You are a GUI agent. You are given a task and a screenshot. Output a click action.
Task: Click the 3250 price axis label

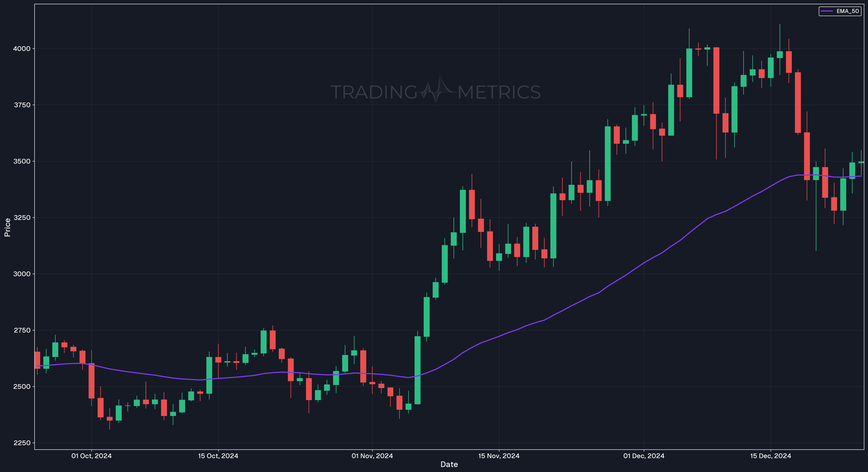(22, 217)
